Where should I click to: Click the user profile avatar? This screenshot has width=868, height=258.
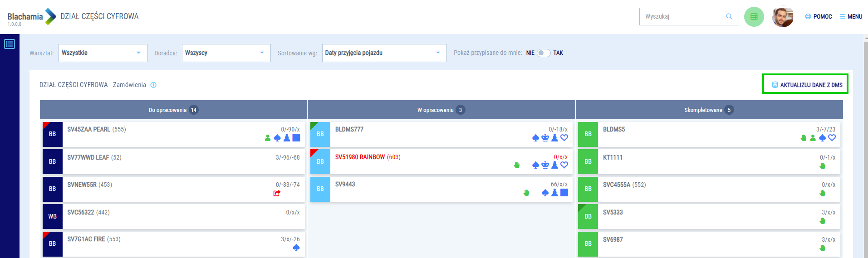783,17
